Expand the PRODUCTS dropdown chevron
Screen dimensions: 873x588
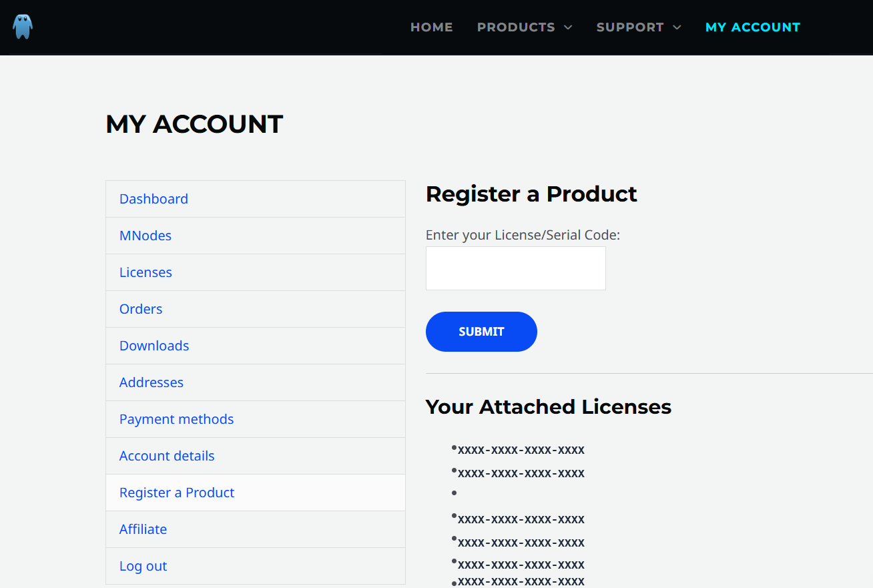click(x=568, y=27)
